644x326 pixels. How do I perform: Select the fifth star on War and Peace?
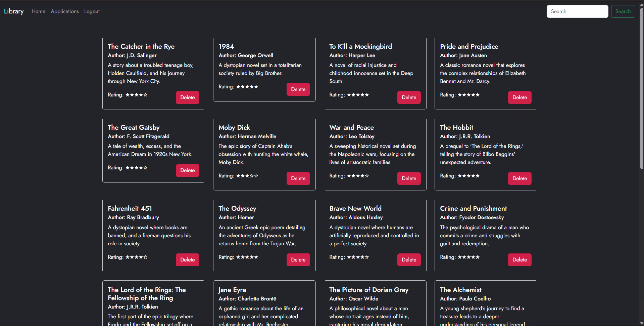366,176
